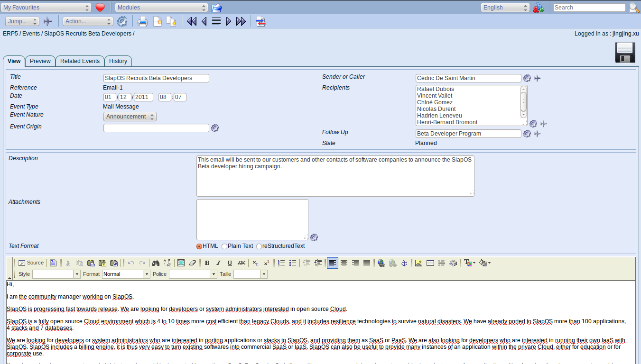Click the clone document icon
The height and width of the screenshot is (364, 641).
[x=171, y=21]
